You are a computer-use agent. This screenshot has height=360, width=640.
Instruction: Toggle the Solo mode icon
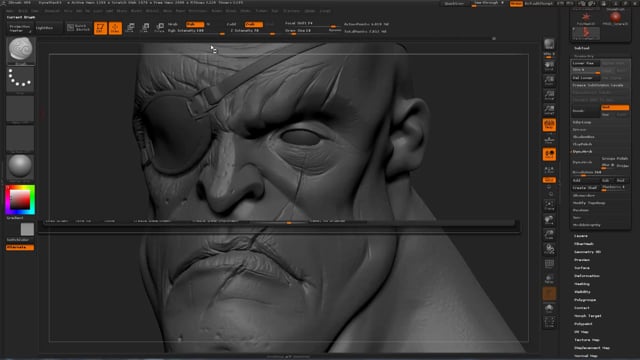point(549,308)
